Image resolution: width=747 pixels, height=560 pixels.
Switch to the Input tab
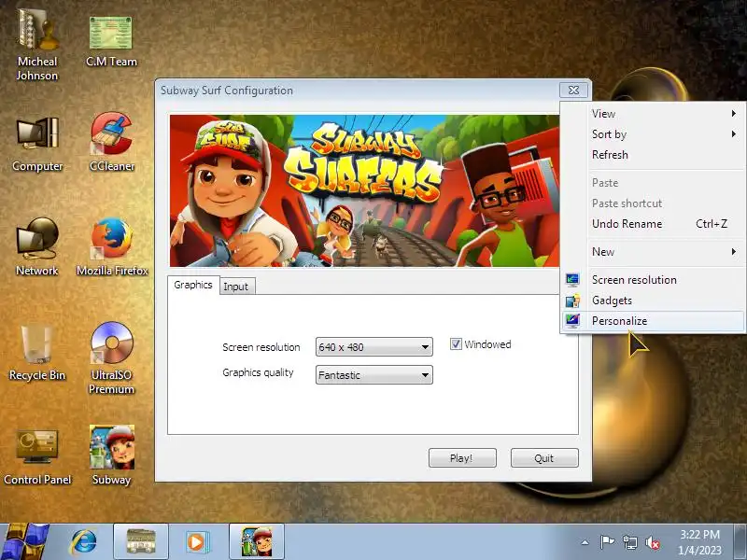(237, 287)
